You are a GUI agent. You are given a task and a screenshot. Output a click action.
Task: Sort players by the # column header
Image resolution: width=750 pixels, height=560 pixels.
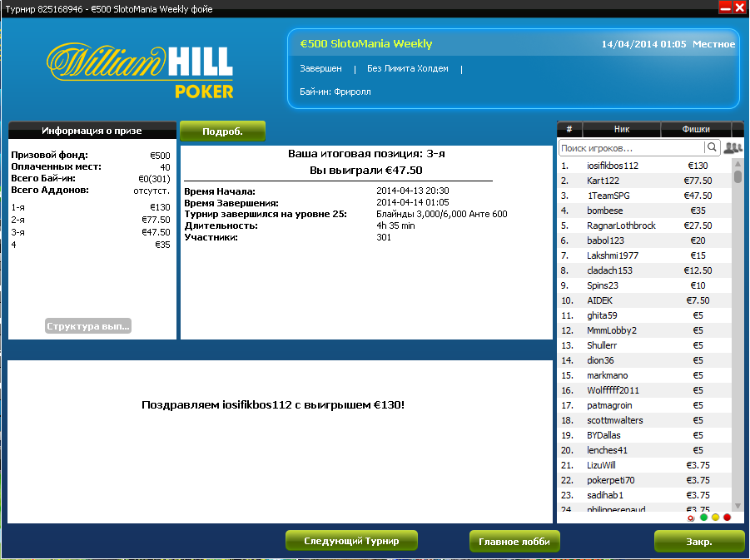[569, 129]
